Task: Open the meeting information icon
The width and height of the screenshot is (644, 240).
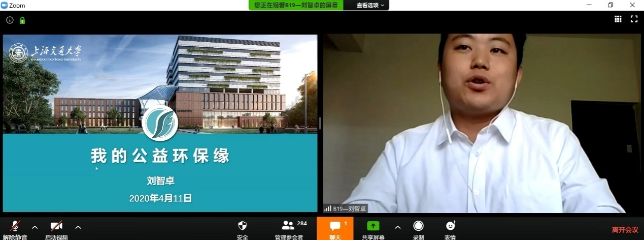Action: coord(10,20)
